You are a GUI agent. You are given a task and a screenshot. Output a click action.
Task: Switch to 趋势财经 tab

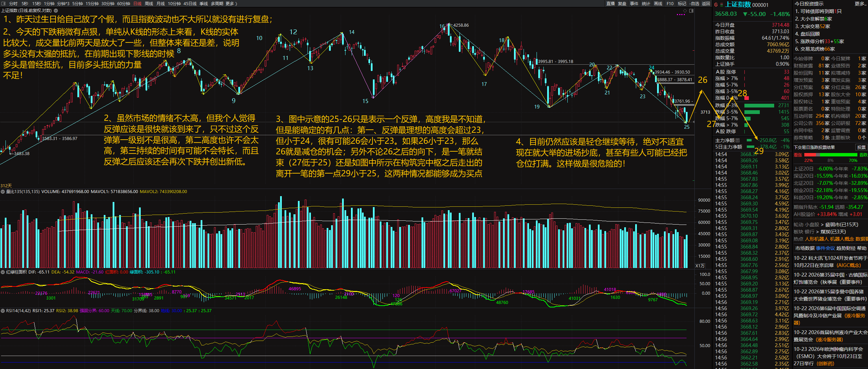(x=846, y=248)
